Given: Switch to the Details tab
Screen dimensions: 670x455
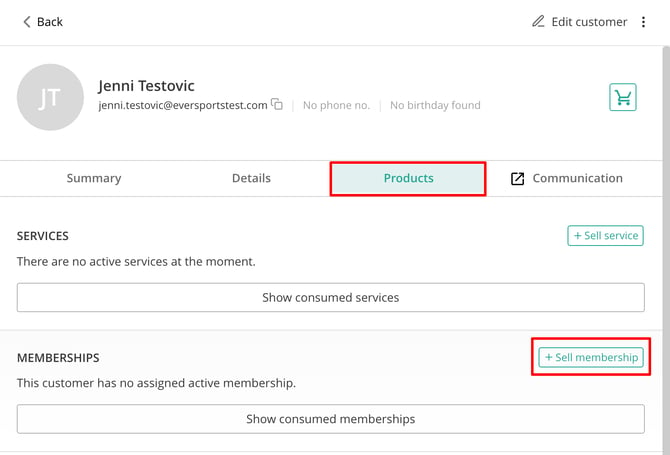Looking at the screenshot, I should tap(251, 178).
